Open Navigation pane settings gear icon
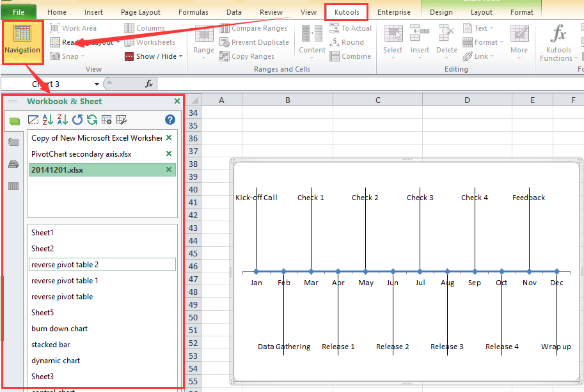584x392 pixels. coord(107,119)
